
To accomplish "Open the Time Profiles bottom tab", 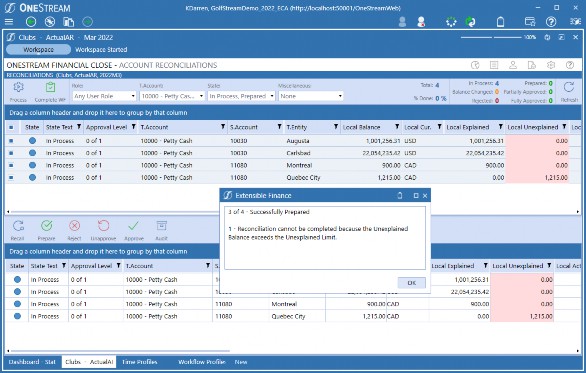I will click(x=139, y=362).
